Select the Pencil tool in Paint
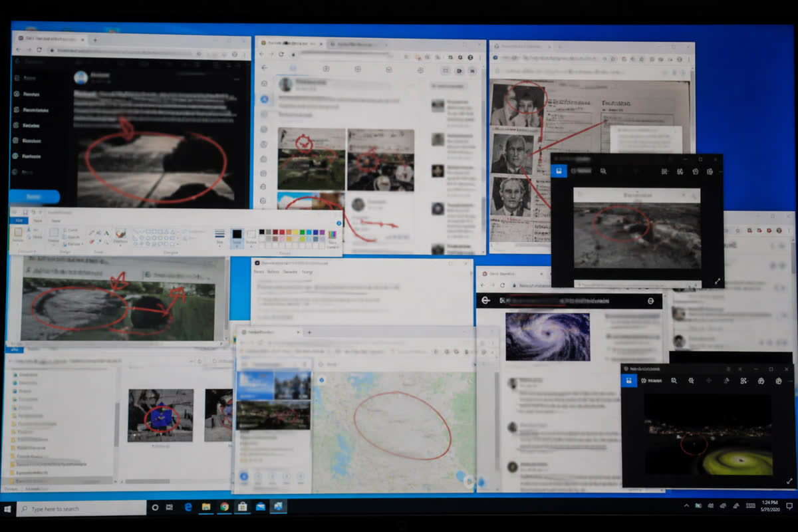Viewport: 798px width, 532px height. click(90, 233)
